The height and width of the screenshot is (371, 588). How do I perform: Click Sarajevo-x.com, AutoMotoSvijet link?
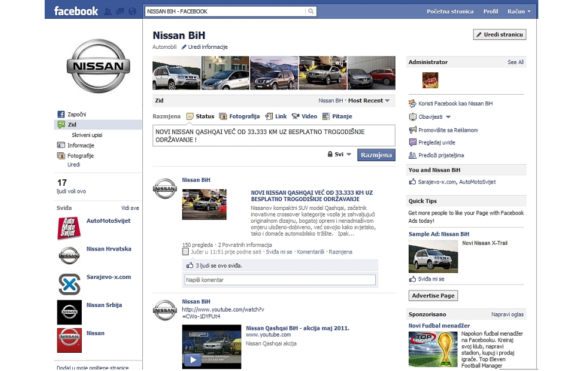(x=457, y=182)
